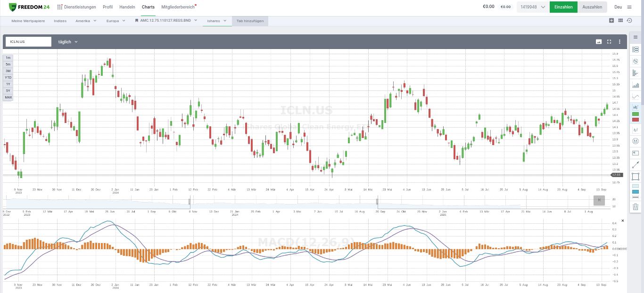Open the account 1419948 dropdown

(x=533, y=7)
